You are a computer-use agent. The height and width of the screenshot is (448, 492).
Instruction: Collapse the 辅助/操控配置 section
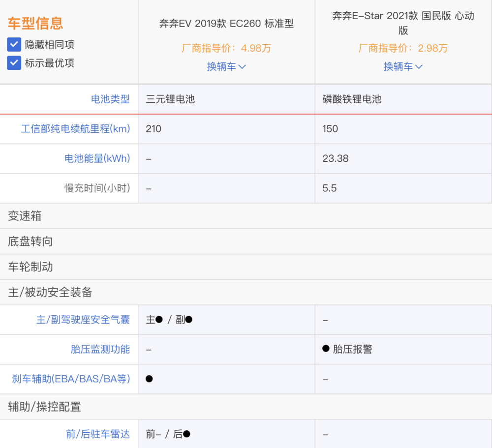pos(246,407)
